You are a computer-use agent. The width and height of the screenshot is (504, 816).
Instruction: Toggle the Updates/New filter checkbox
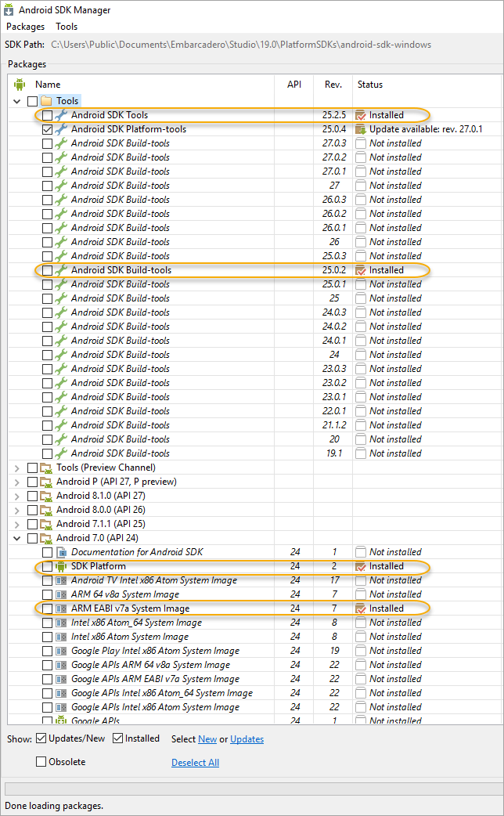(x=41, y=738)
